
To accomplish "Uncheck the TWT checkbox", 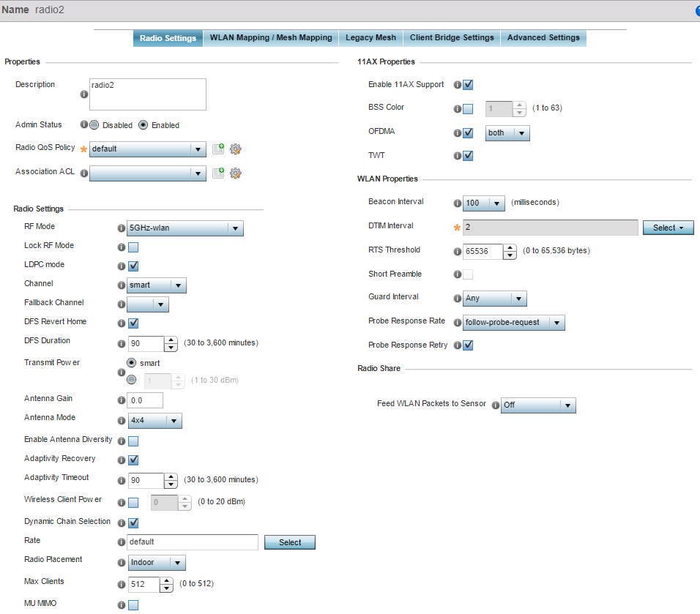I will click(468, 155).
